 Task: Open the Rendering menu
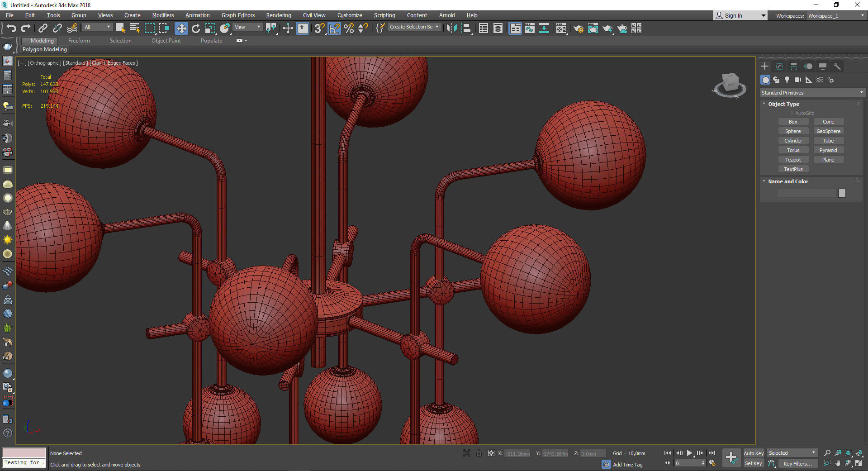tap(279, 15)
